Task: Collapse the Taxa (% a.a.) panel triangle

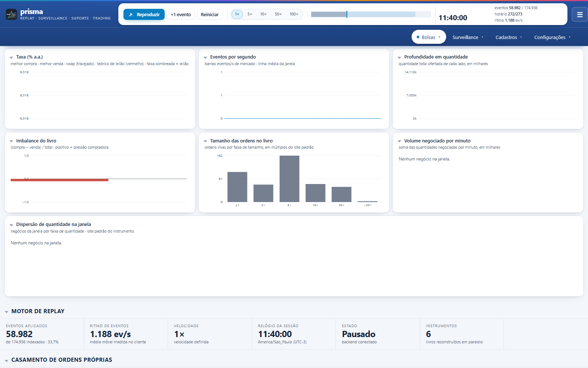Action: point(11,57)
